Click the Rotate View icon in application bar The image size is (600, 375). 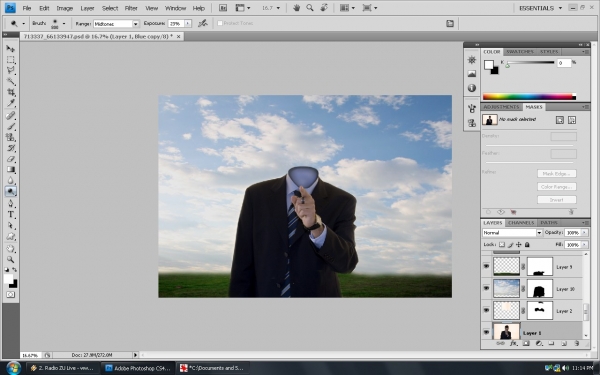pyautogui.click(x=324, y=8)
